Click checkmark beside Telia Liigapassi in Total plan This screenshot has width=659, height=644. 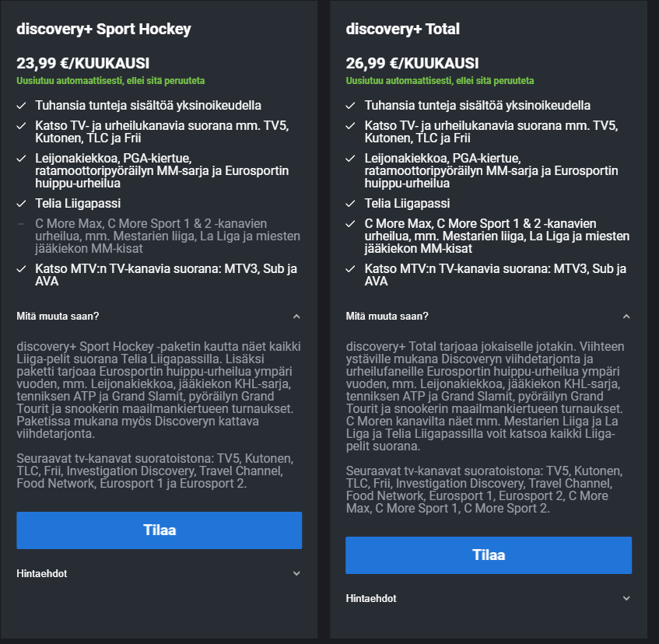pyautogui.click(x=351, y=204)
